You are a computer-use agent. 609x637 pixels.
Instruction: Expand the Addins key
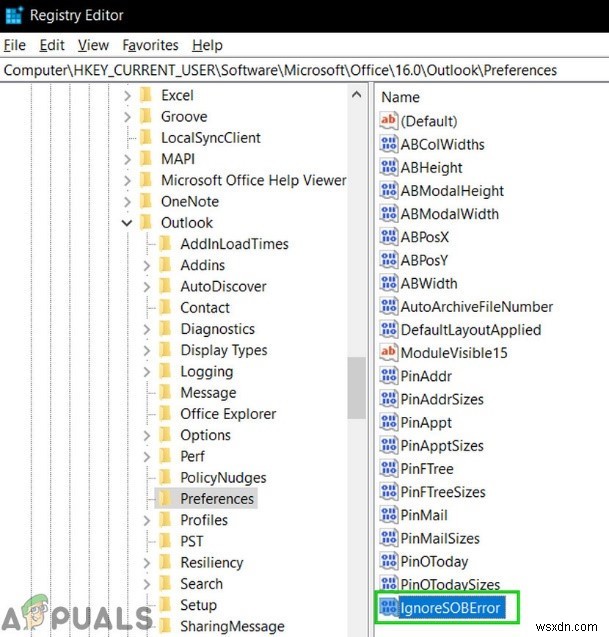[x=147, y=265]
